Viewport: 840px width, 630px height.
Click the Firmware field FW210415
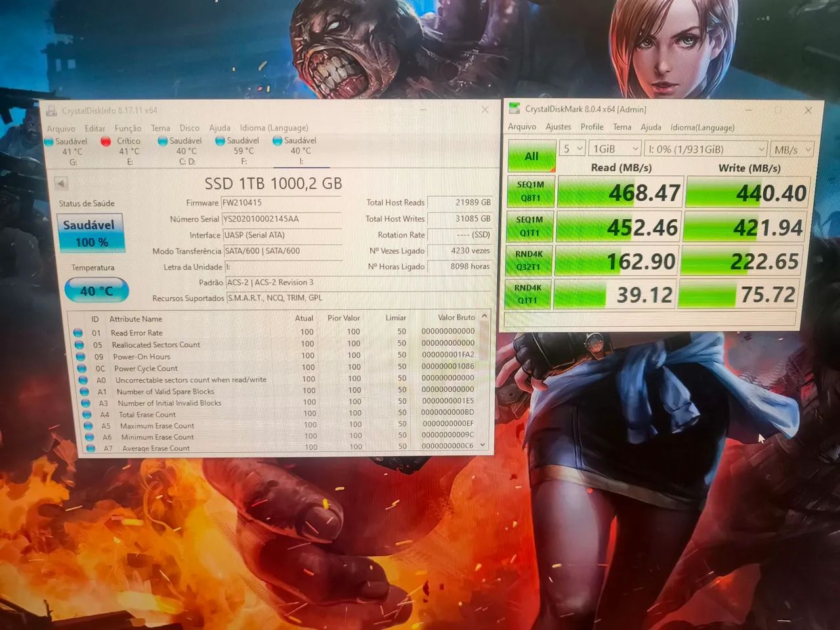click(x=281, y=203)
